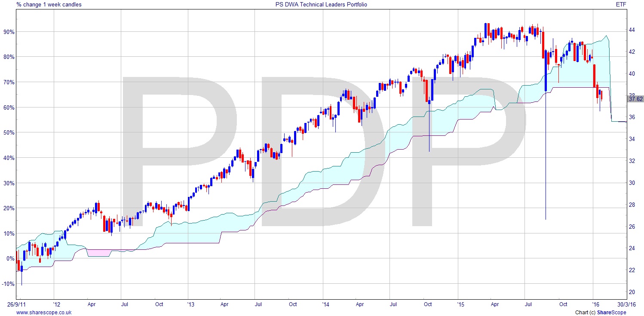This screenshot has height=316, width=644.
Task: Select price level 44 on right axis
Action: [x=632, y=30]
